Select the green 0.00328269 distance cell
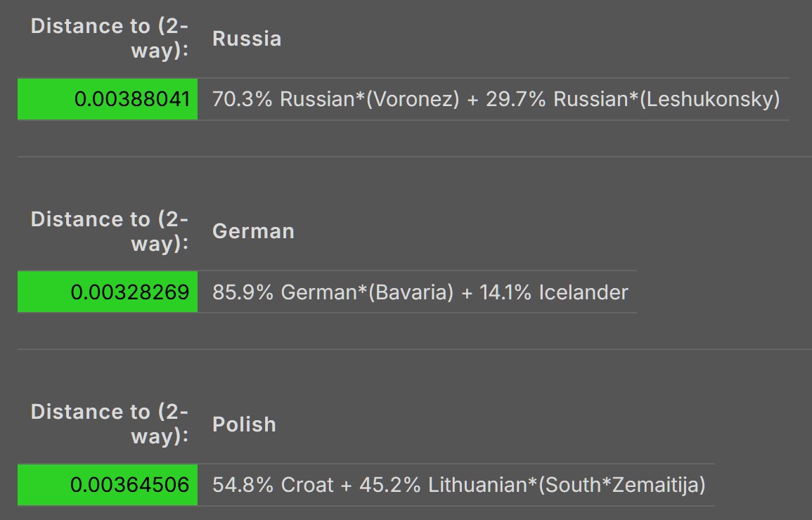This screenshot has width=812, height=520. click(107, 292)
